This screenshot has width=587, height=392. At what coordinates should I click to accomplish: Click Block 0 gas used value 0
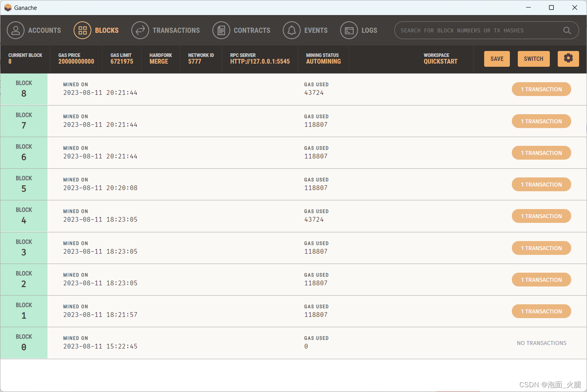(306, 347)
